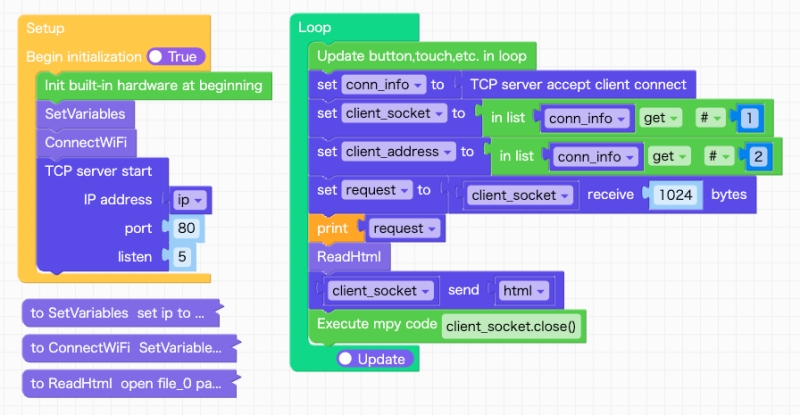Open the ip variable dropdown
Screen dimensions: 800x415
point(188,200)
